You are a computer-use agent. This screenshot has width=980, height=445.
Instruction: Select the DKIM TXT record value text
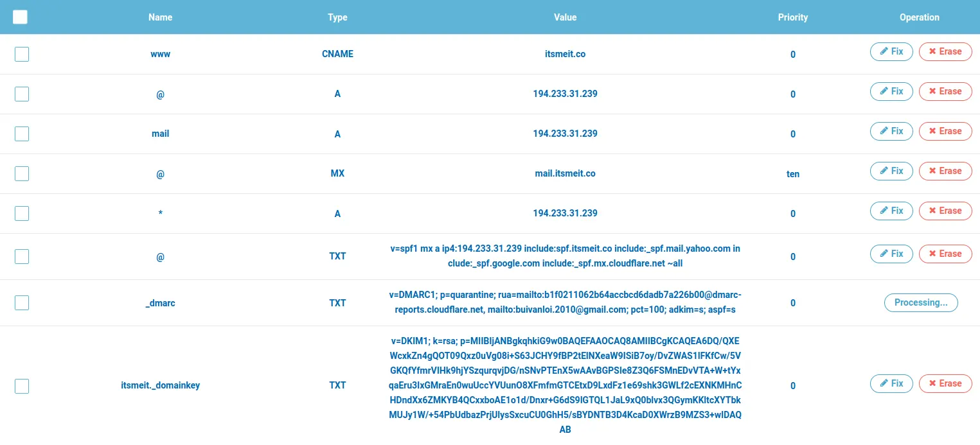[x=565, y=385]
